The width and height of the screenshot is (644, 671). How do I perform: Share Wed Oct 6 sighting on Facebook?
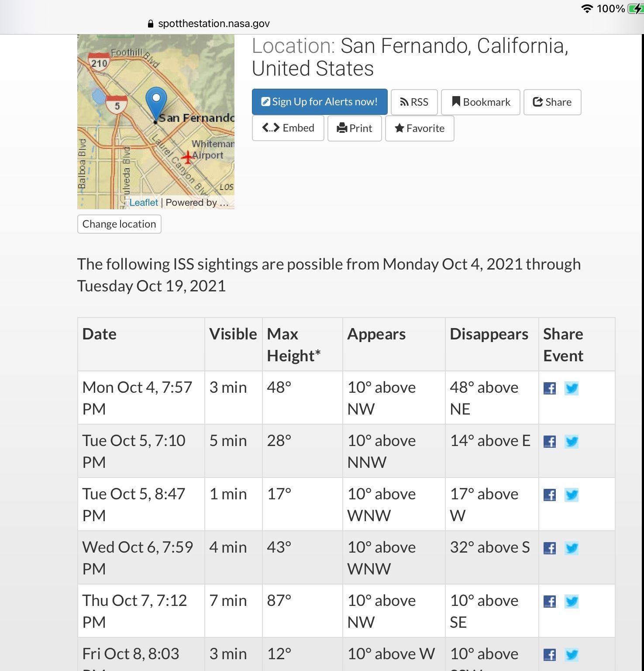point(550,548)
